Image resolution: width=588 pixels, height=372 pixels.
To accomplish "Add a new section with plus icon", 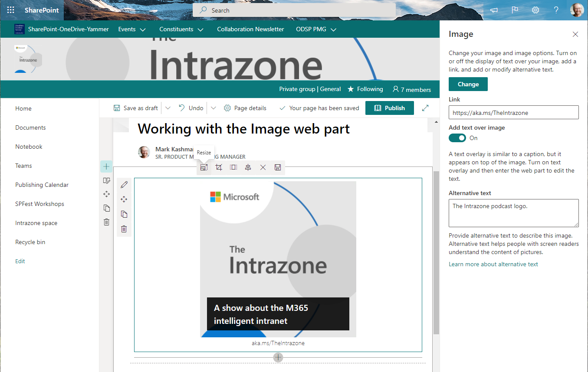I will 106,166.
